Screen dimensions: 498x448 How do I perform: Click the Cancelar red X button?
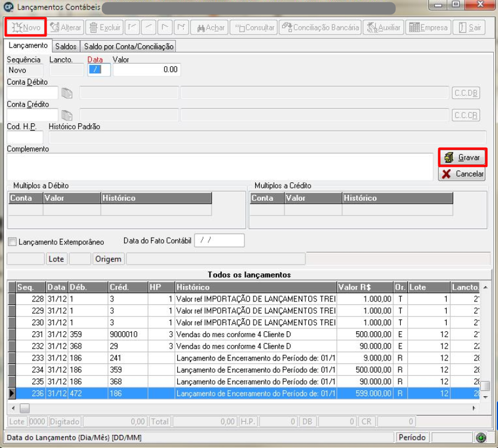click(462, 174)
